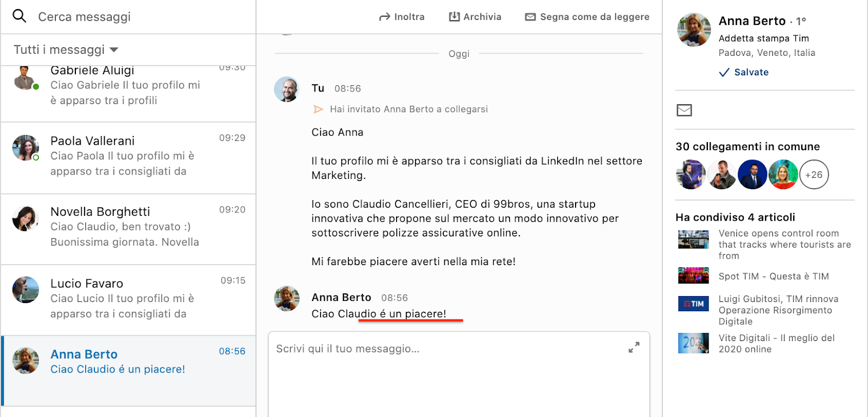Show the +26 more mutual connections

814,175
